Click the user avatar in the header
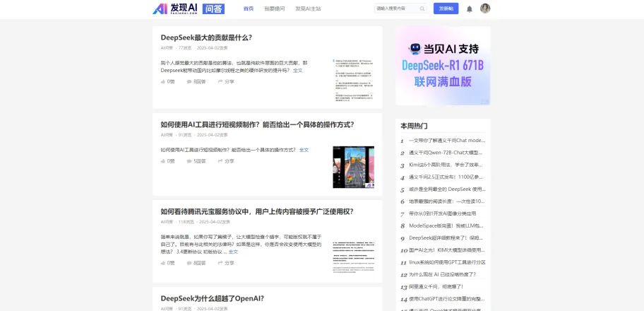The image size is (644, 311). click(485, 8)
